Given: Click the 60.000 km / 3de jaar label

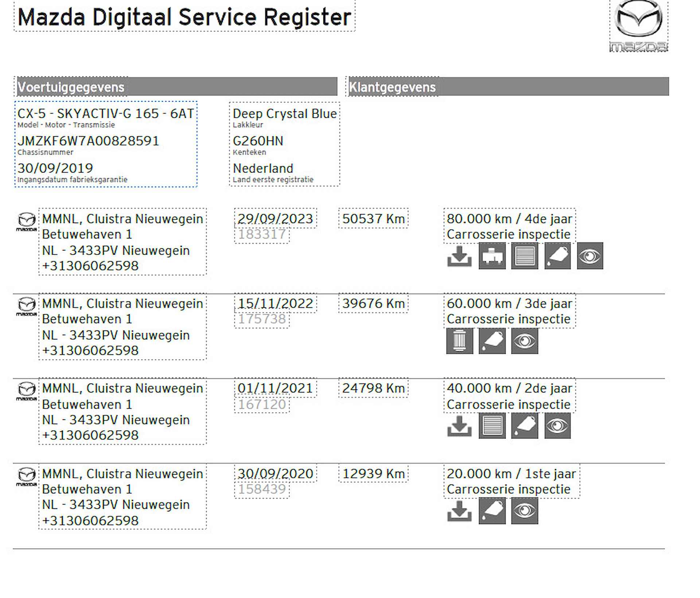Looking at the screenshot, I should click(x=509, y=303).
